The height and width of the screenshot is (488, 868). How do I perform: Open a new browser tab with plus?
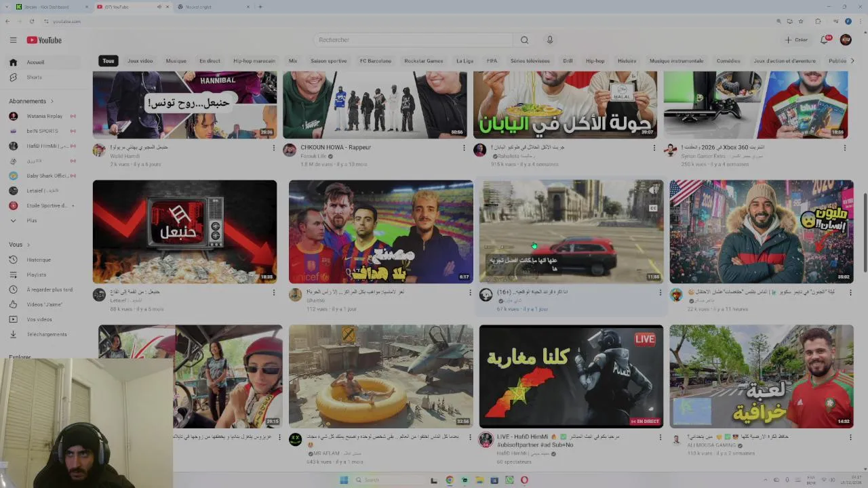click(260, 7)
